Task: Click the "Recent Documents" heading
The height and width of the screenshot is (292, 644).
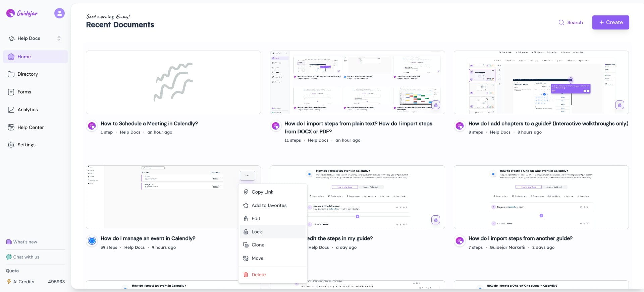Action: tap(120, 25)
